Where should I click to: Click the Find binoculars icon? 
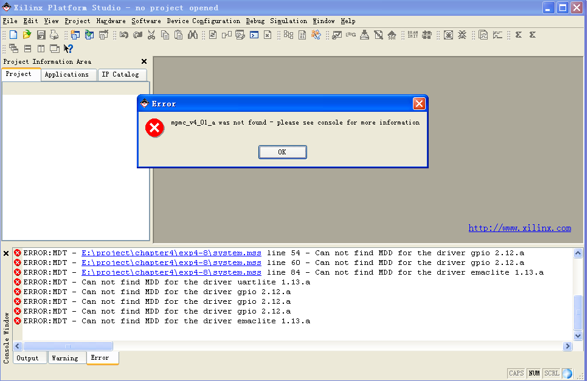click(193, 35)
